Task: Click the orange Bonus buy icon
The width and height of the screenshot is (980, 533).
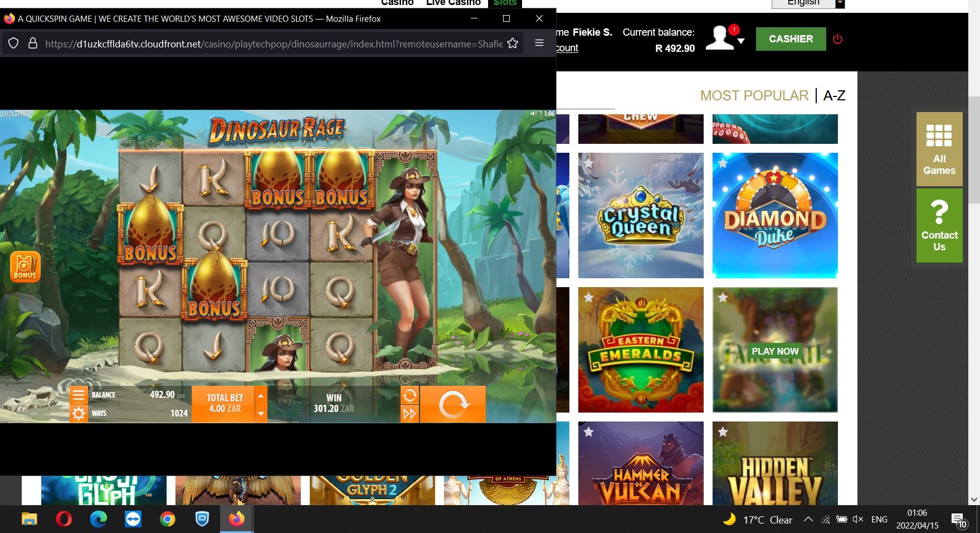Action: 25,266
